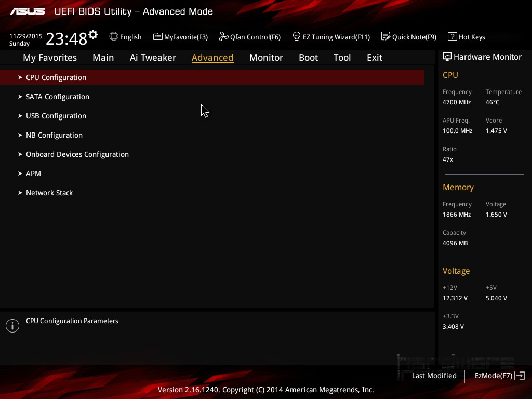Image resolution: width=532 pixels, height=399 pixels.
Task: Open Quick Note(F9)
Action: click(x=414, y=37)
